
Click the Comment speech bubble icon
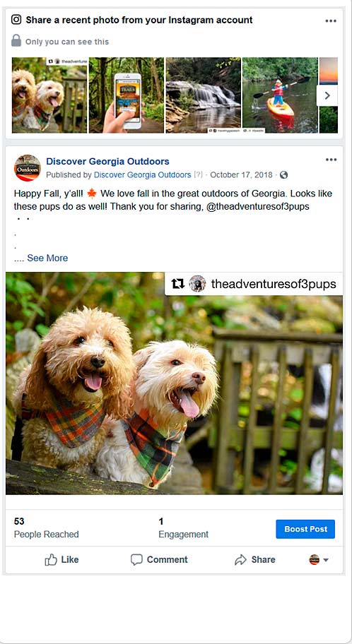(x=136, y=560)
